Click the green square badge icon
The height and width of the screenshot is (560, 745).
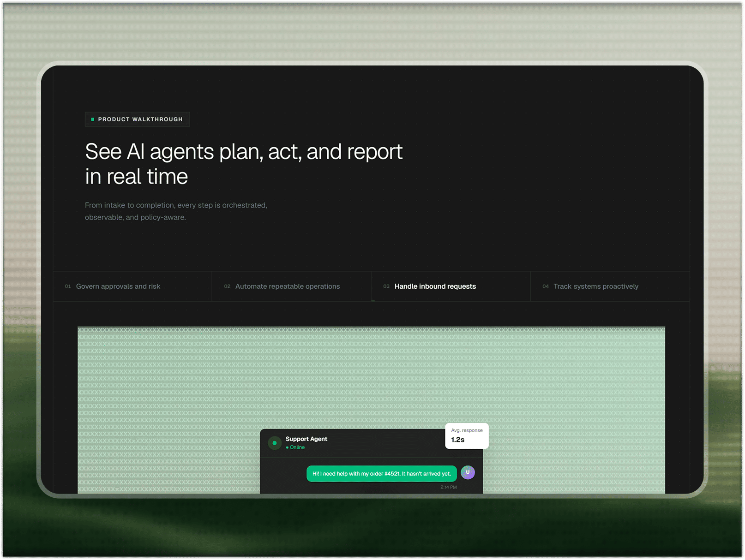[93, 119]
